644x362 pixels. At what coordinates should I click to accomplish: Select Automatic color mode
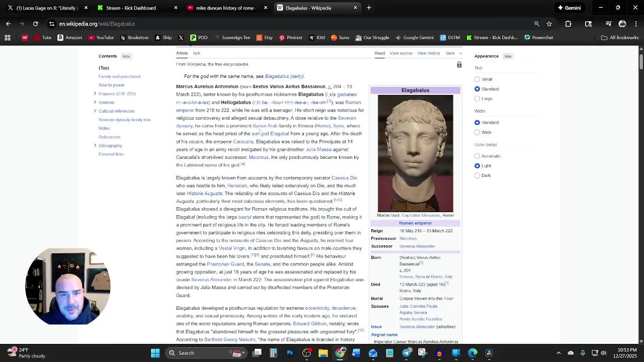[477, 156]
